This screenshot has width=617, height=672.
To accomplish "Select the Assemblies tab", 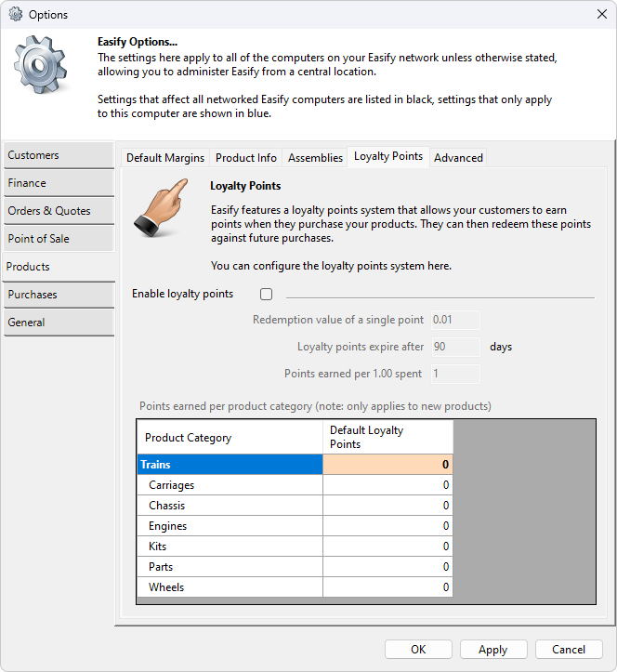I will pos(315,158).
